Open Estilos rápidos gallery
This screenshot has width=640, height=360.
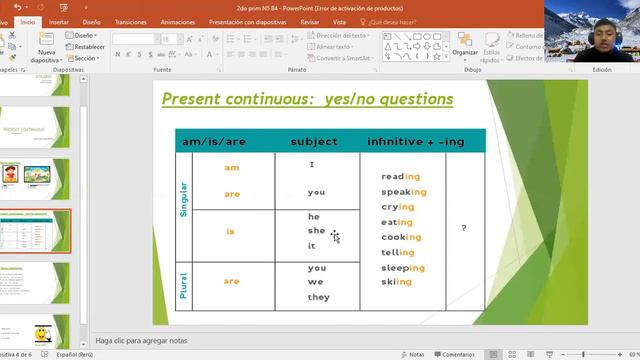[x=491, y=47]
